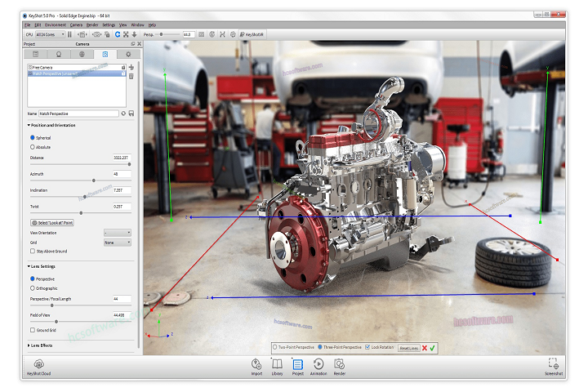Open the Help menu
The height and width of the screenshot is (392, 588).
pyautogui.click(x=152, y=24)
